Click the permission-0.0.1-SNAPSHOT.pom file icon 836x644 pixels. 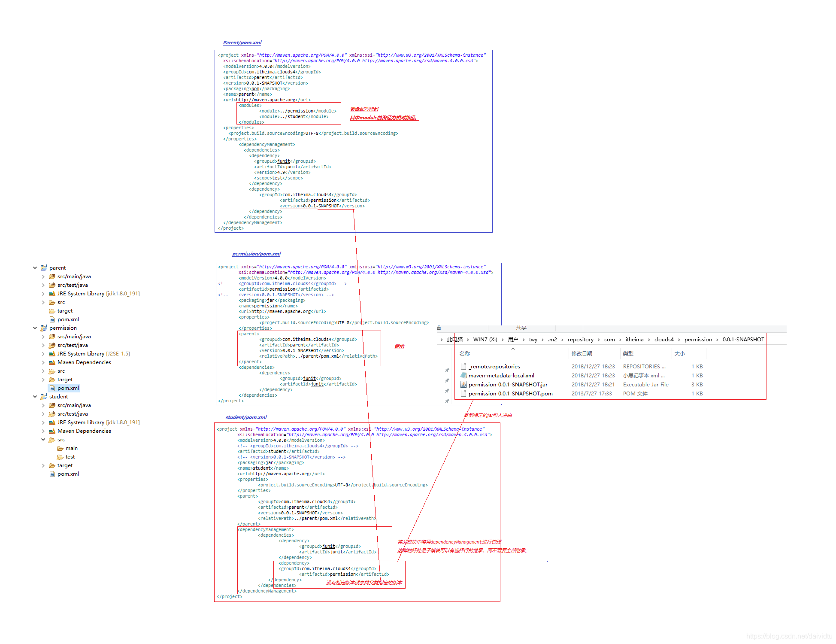click(463, 393)
